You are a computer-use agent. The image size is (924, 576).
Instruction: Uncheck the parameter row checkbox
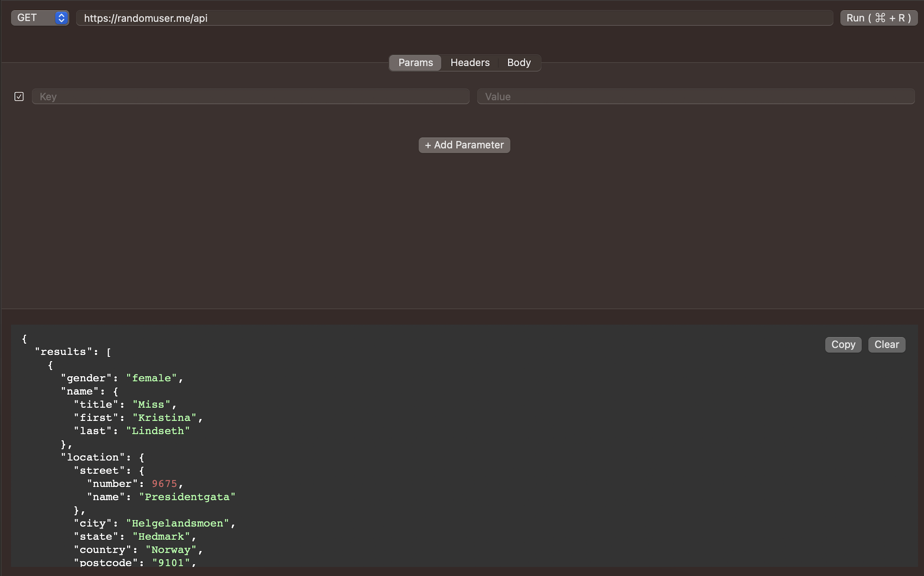tap(19, 97)
